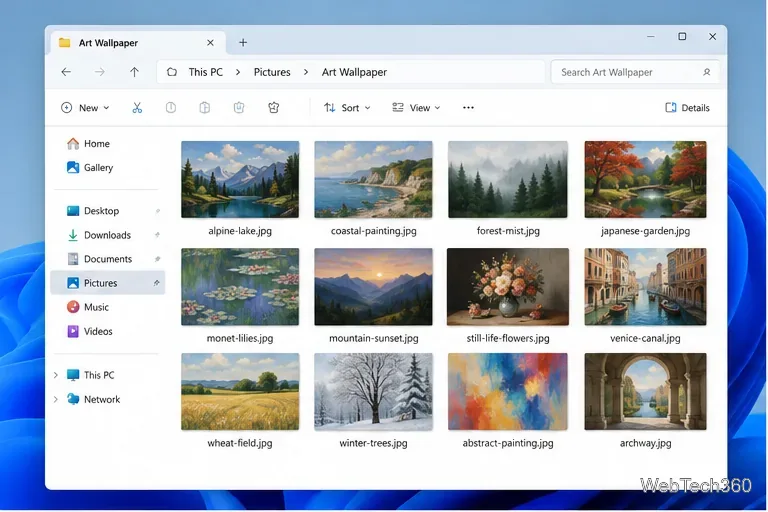
Task: Select the venice-canal.jpg thumbnail
Action: (x=645, y=287)
